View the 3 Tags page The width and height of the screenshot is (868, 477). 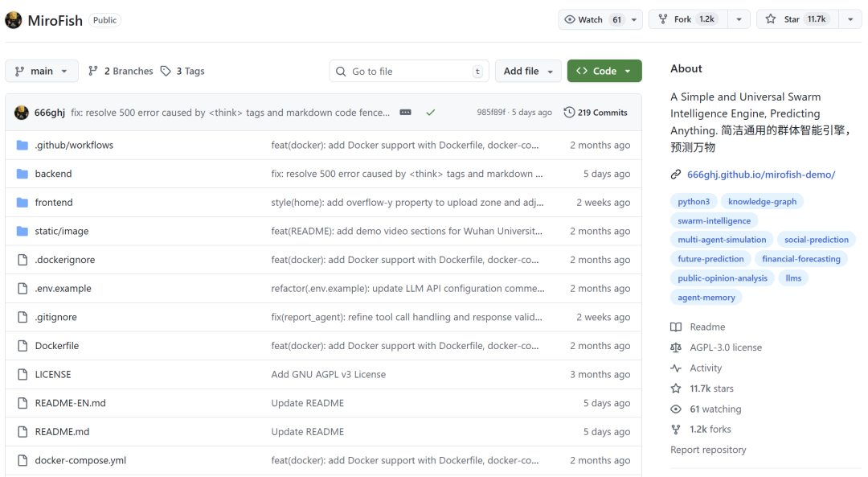point(182,71)
